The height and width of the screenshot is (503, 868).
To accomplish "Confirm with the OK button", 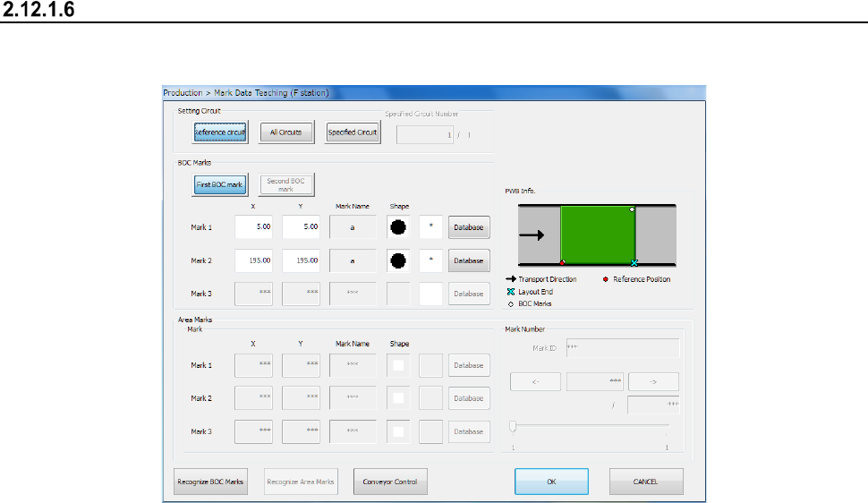I will click(551, 482).
